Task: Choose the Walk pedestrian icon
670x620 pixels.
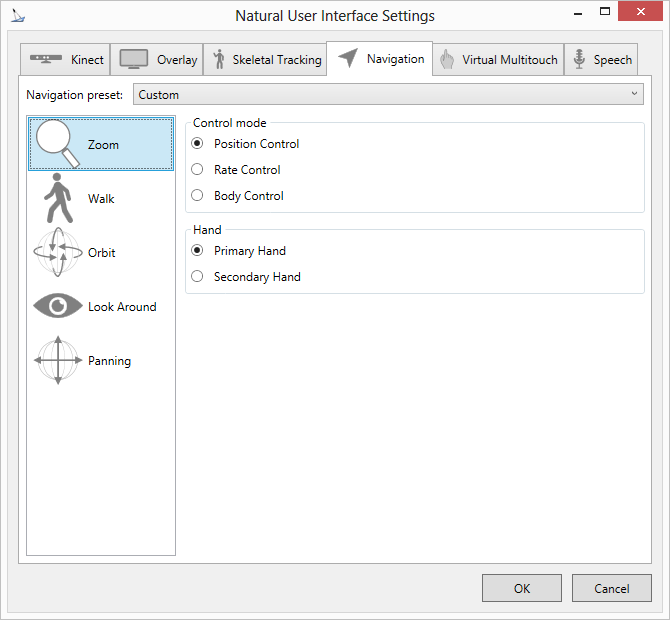Action: (58, 199)
